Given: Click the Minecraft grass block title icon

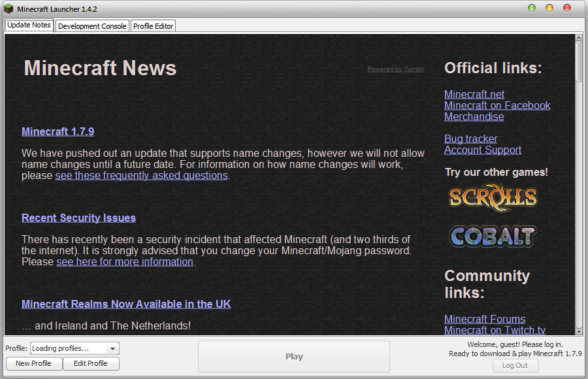Looking at the screenshot, I should coord(8,9).
